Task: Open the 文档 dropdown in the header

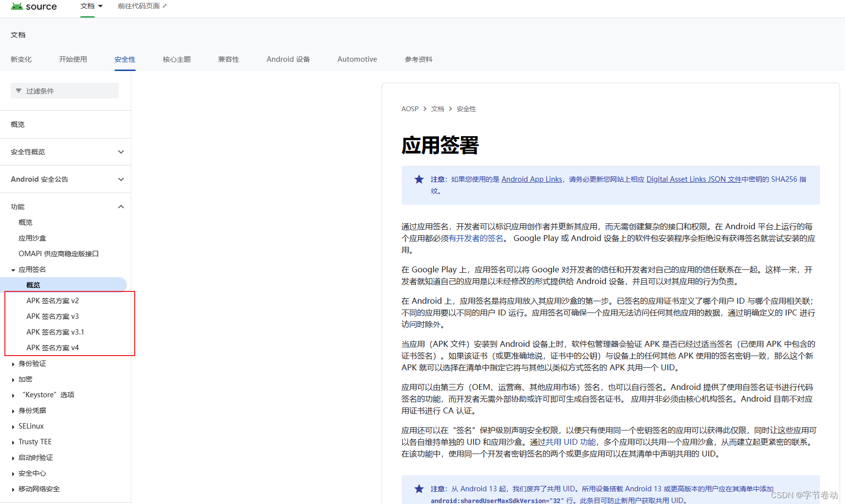Action: coord(92,6)
